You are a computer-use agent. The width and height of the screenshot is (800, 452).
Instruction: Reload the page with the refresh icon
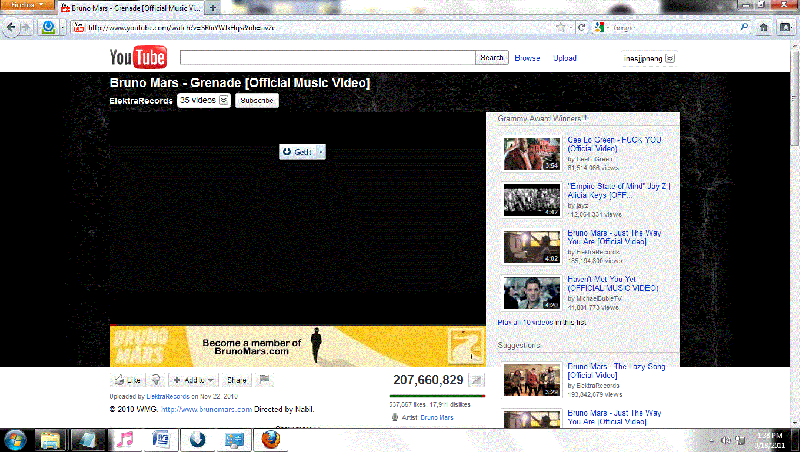click(581, 28)
